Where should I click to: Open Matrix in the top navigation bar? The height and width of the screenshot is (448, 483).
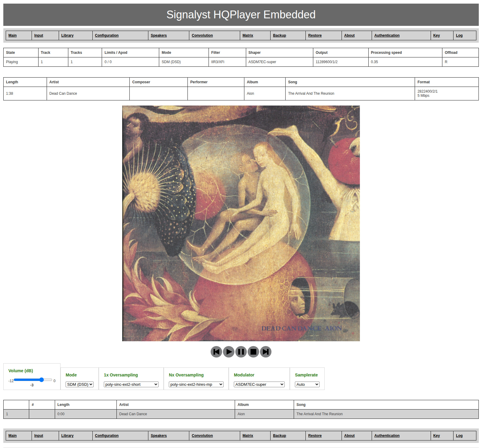(248, 35)
